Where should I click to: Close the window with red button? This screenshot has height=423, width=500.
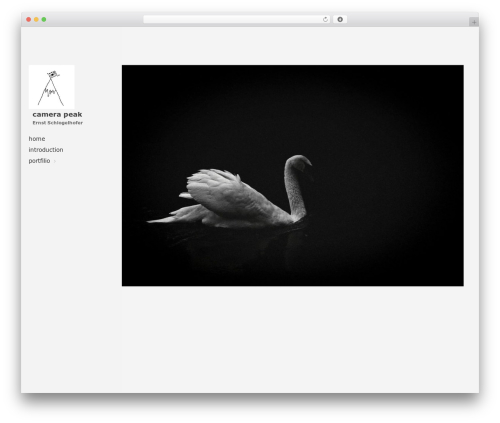(29, 19)
